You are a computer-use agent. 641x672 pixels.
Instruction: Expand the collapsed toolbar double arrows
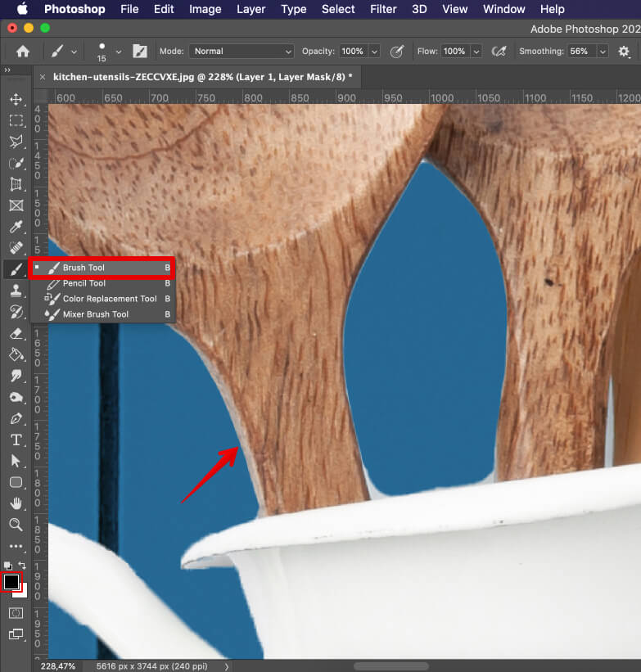pyautogui.click(x=7, y=70)
